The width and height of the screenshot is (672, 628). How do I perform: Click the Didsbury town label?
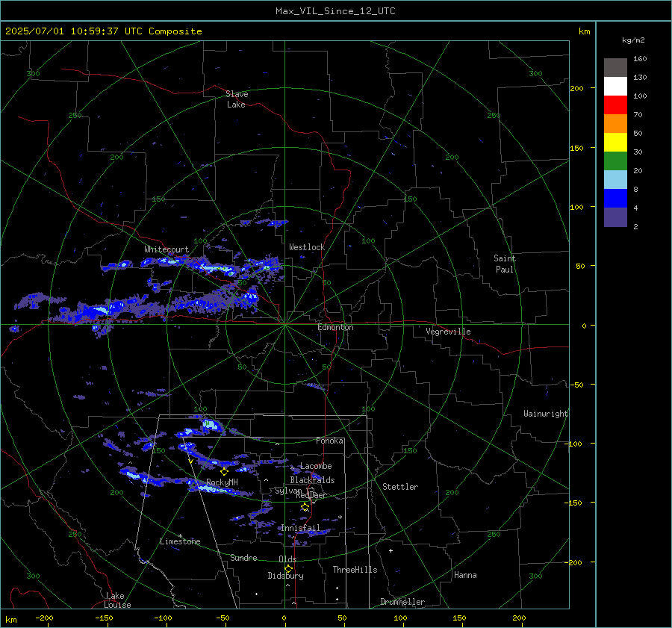click(285, 576)
